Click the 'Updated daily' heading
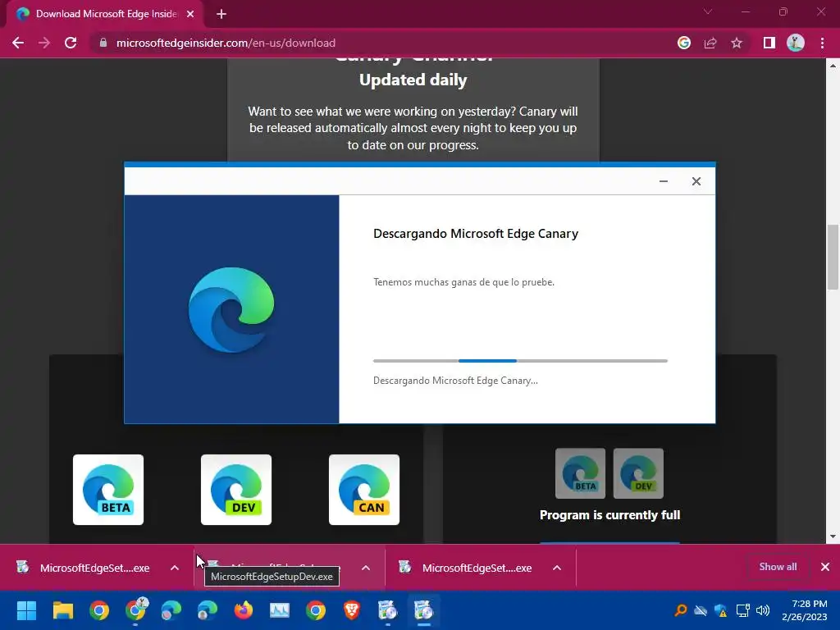This screenshot has width=840, height=630. [413, 80]
